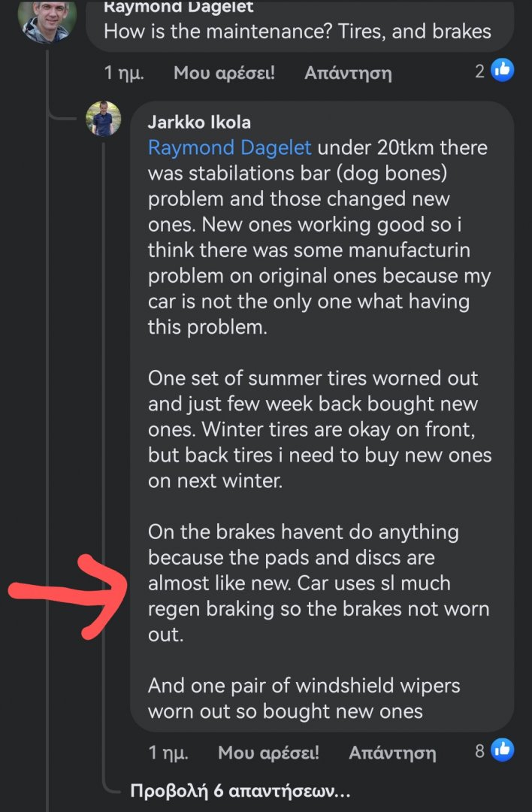
Task: Open Jarkko Ikola's profile picture
Action: point(104,119)
